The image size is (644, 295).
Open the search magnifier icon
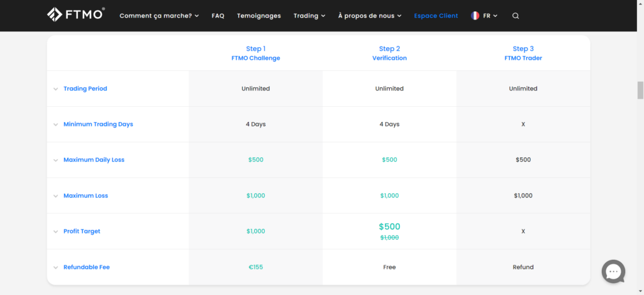516,16
